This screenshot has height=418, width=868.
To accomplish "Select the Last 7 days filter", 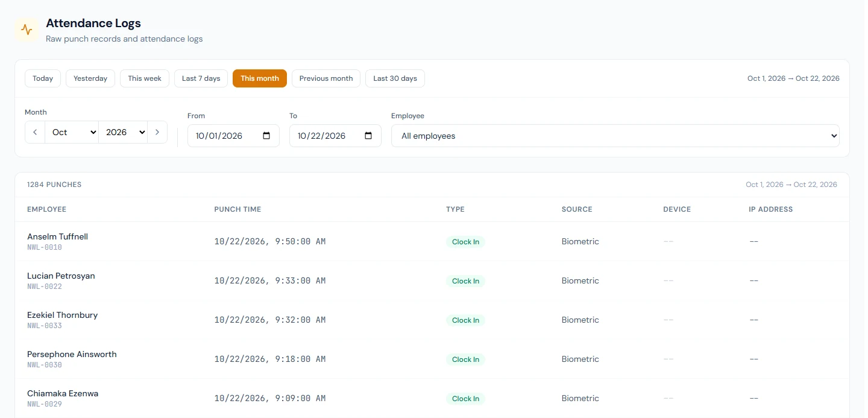I will tap(201, 78).
